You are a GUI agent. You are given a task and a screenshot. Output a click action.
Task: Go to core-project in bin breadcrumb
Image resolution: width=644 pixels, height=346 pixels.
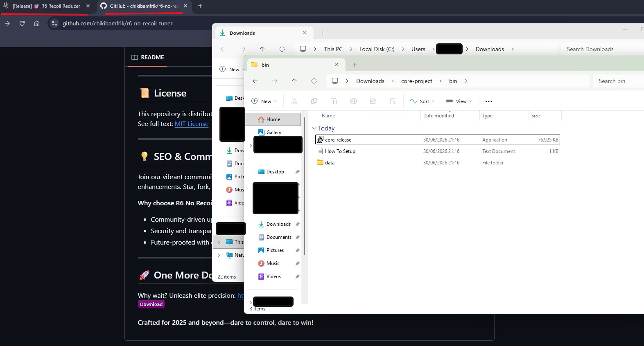tap(416, 81)
